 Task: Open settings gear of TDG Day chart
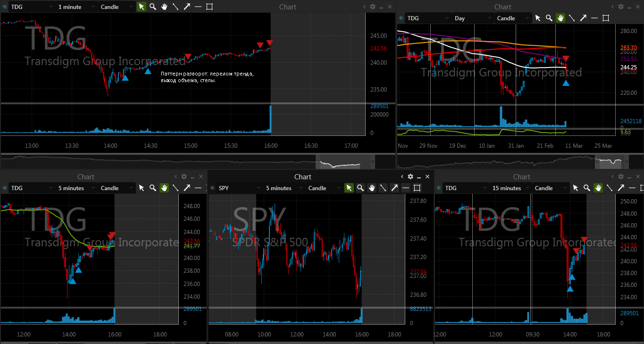coord(621,7)
